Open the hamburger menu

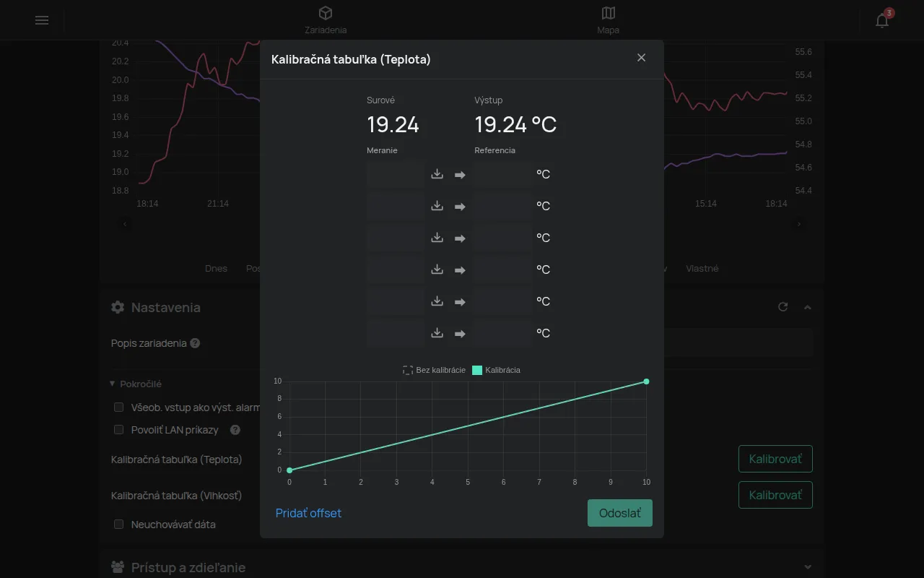42,20
